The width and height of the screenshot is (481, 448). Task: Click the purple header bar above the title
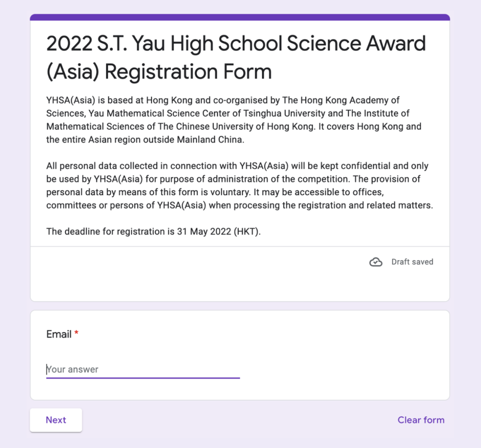coord(240,16)
